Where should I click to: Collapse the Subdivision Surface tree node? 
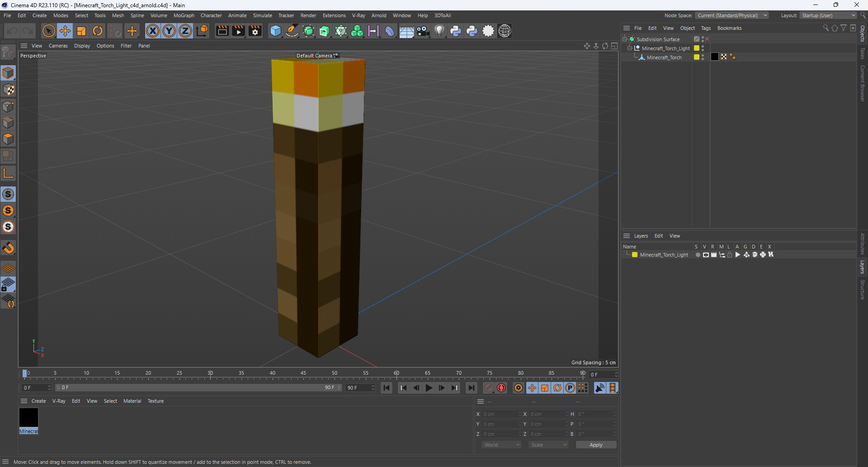625,39
